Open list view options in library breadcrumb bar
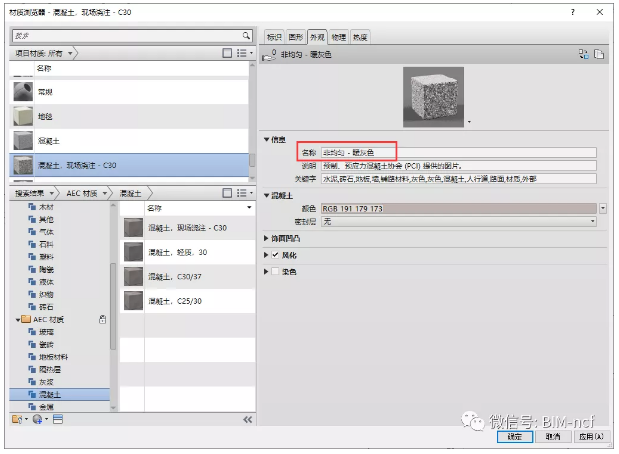619x454 pixels. (x=244, y=193)
